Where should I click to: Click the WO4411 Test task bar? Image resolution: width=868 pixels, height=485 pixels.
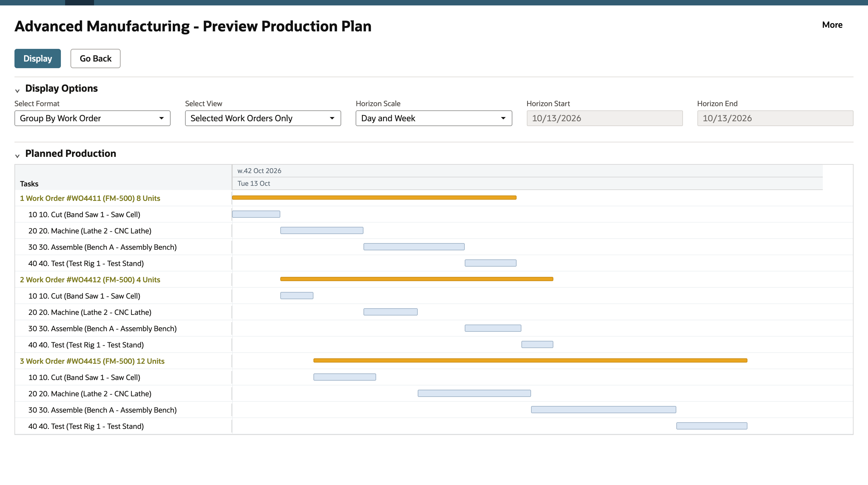tap(490, 263)
